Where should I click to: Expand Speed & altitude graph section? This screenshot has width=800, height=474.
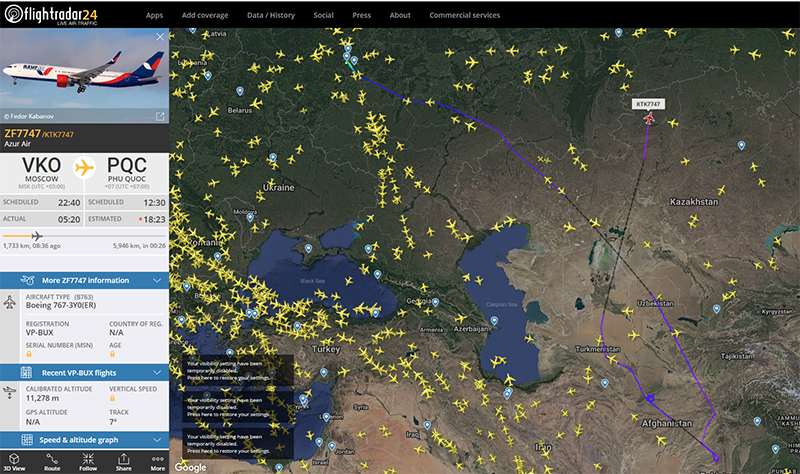(84, 439)
